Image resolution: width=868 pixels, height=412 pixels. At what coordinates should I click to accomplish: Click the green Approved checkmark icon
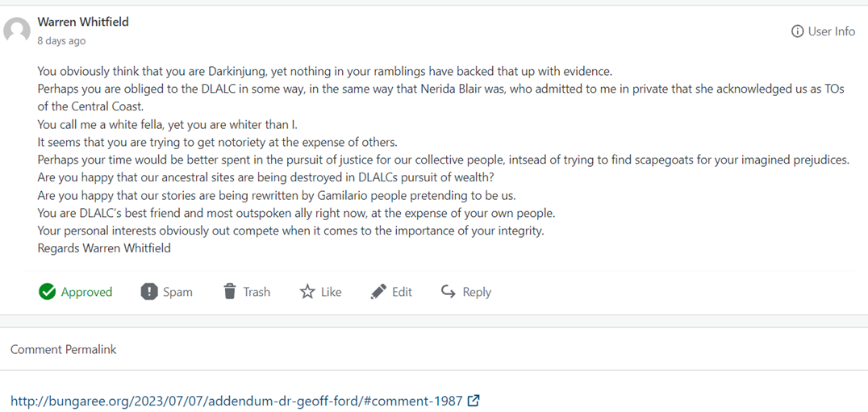click(47, 292)
